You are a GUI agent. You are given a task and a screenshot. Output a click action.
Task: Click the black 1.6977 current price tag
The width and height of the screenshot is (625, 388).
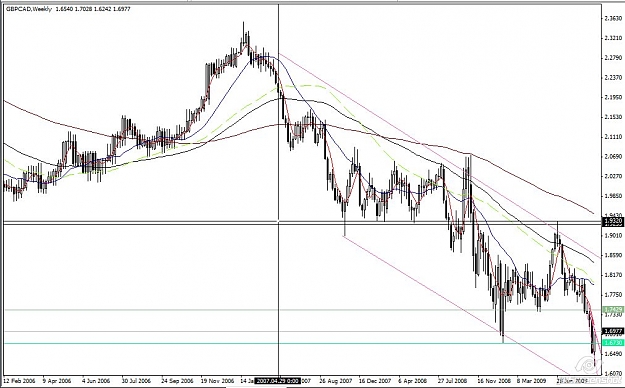click(x=613, y=331)
